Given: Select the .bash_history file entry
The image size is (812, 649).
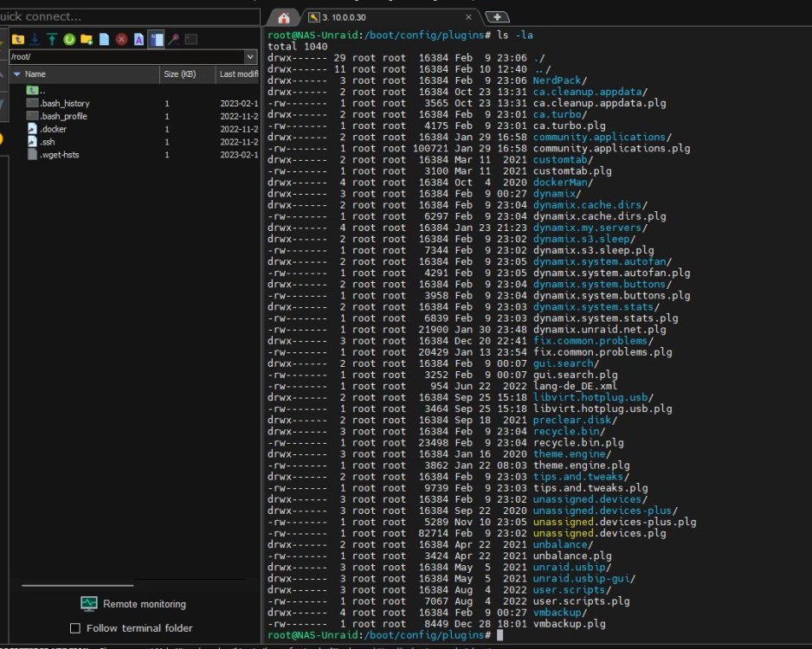Looking at the screenshot, I should coord(65,104).
